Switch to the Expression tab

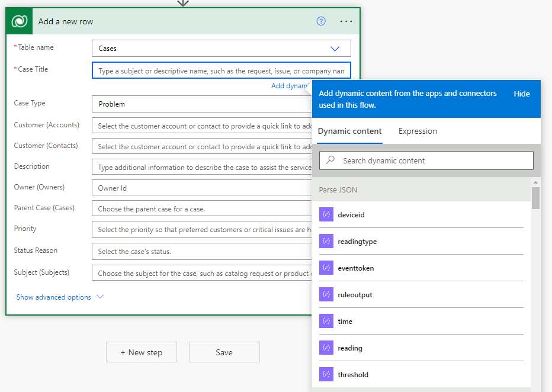tap(418, 131)
